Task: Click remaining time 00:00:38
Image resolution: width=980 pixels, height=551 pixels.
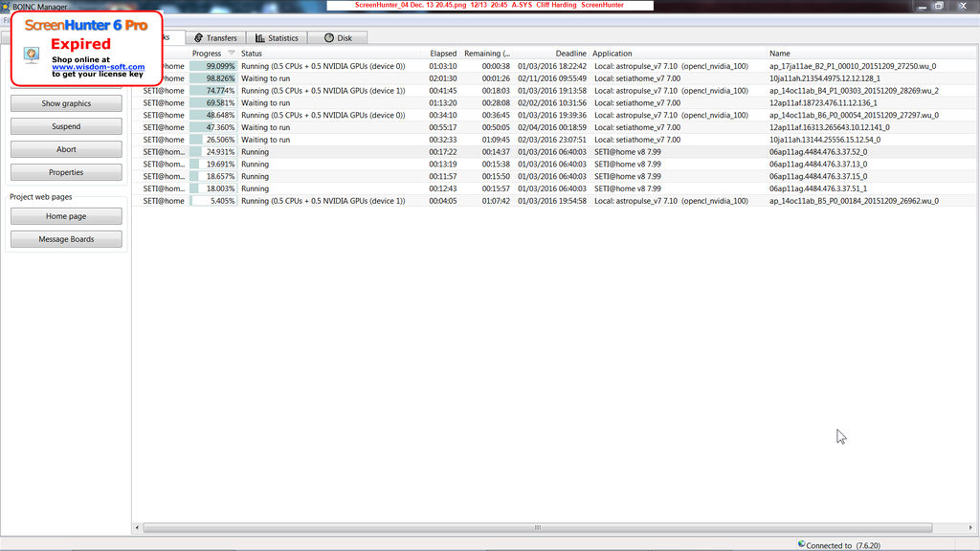Action: click(x=496, y=66)
